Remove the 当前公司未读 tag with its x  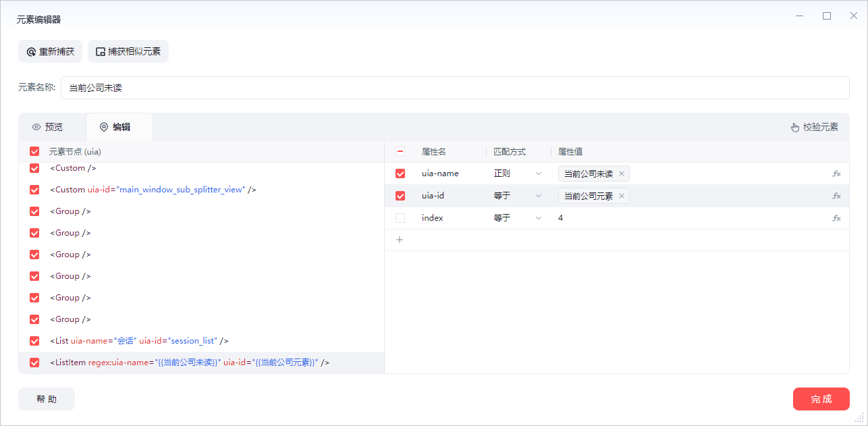pos(622,174)
